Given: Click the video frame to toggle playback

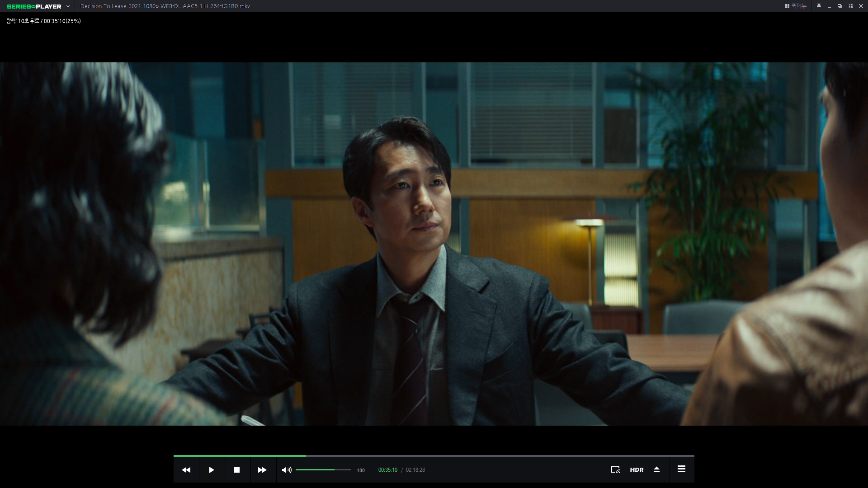Looking at the screenshot, I should [434, 244].
